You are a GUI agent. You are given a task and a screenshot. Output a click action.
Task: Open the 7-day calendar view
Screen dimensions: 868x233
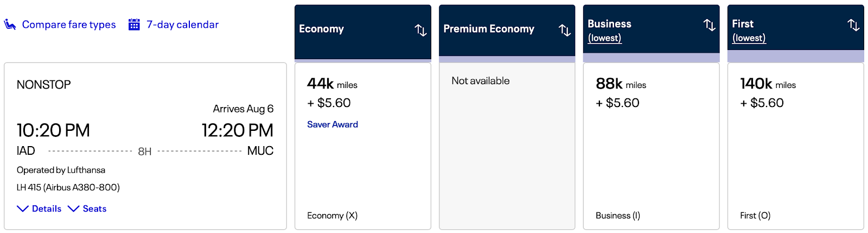(182, 24)
